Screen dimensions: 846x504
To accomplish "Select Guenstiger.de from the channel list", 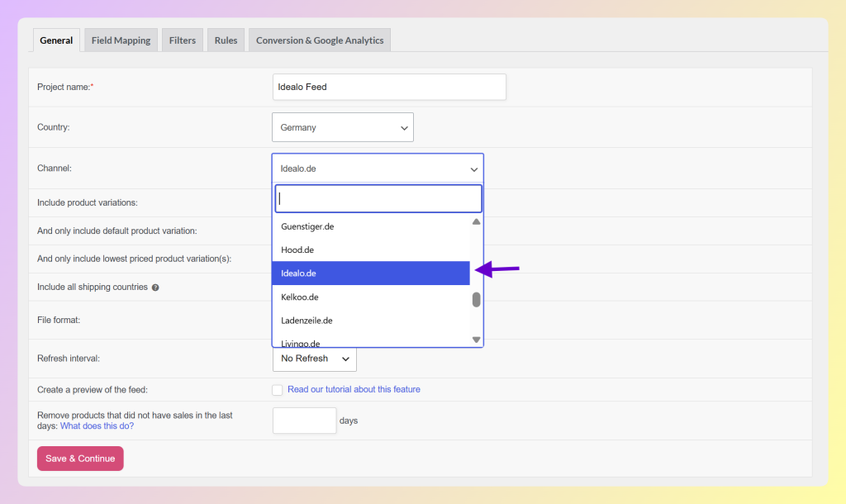I will click(x=371, y=226).
